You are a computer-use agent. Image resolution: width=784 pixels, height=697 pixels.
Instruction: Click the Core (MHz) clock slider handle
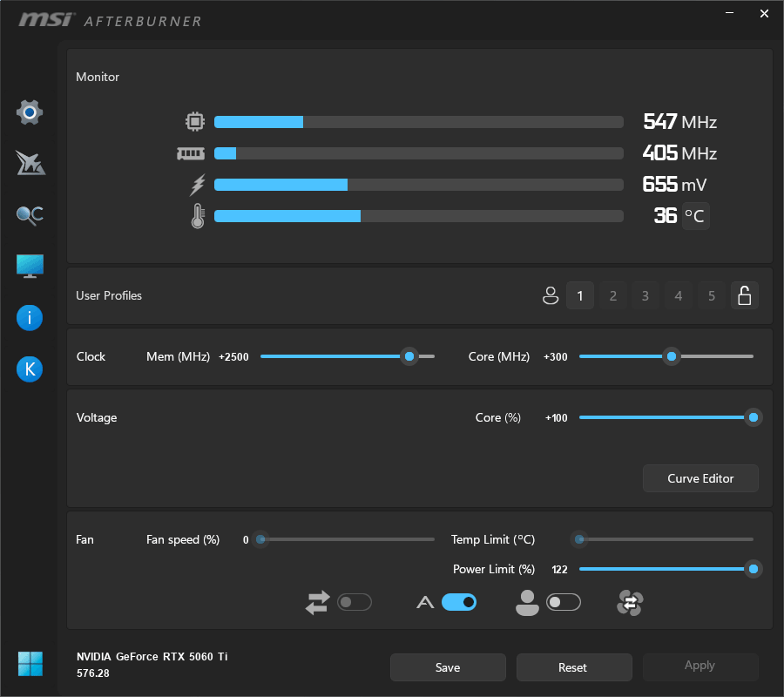[x=671, y=356]
